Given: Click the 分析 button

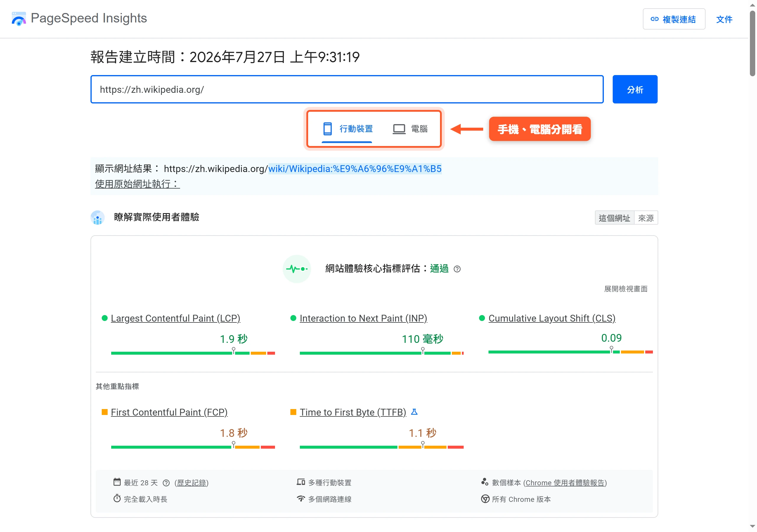Looking at the screenshot, I should [x=635, y=89].
